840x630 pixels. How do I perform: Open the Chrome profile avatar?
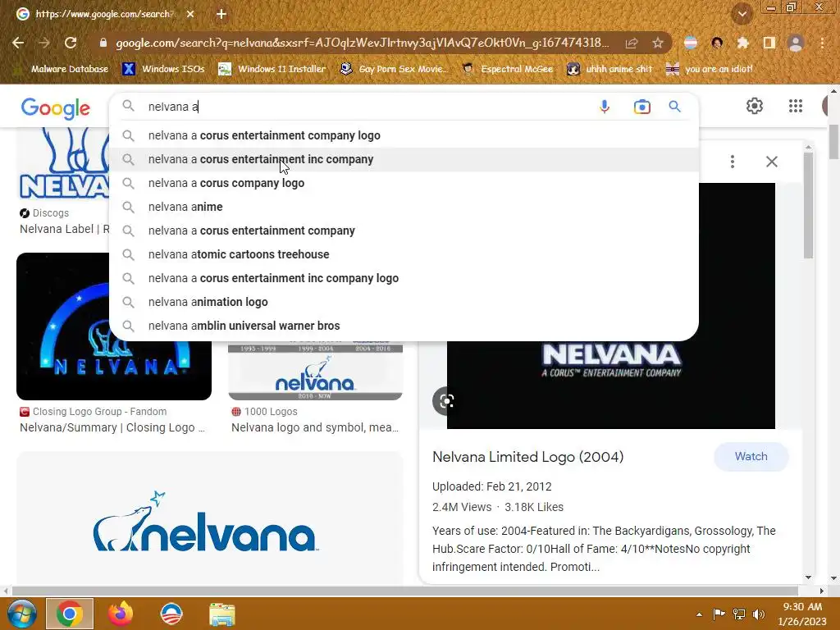[x=796, y=43]
